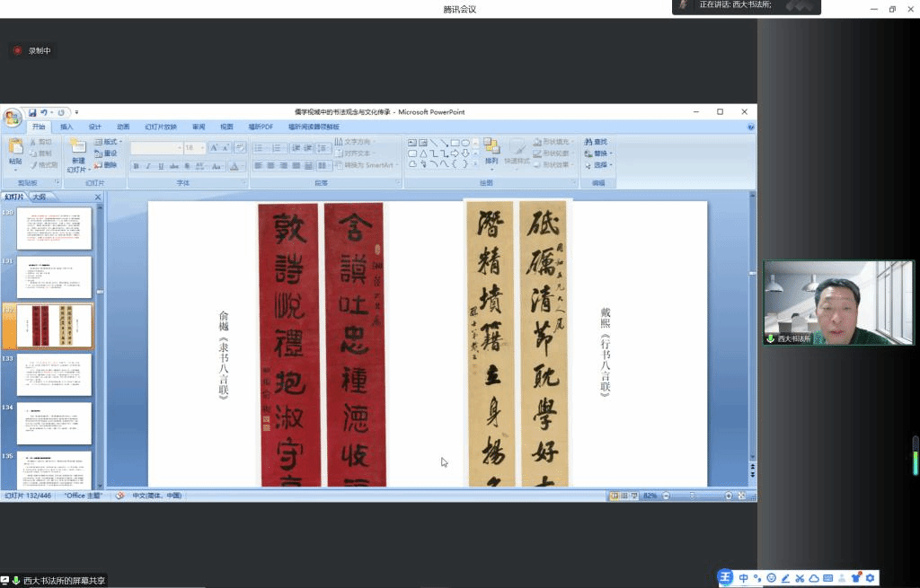Screen dimensions: 920x588
Task: Toggle italic text formatting
Action: tap(148, 166)
